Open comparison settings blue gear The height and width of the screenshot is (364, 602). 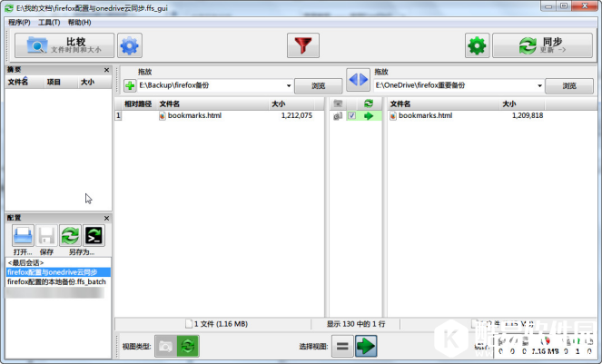(131, 45)
